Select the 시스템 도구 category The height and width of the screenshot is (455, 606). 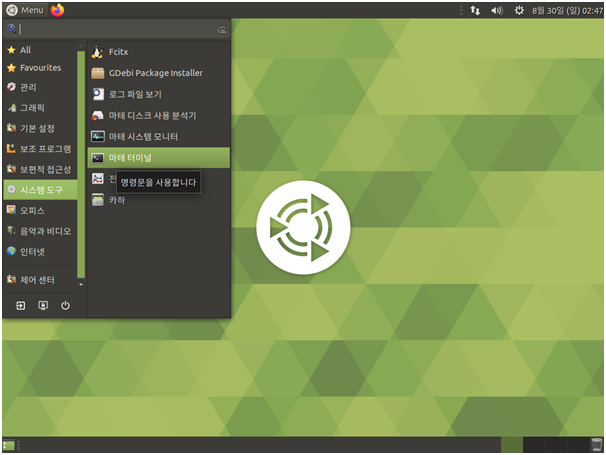pyautogui.click(x=40, y=190)
